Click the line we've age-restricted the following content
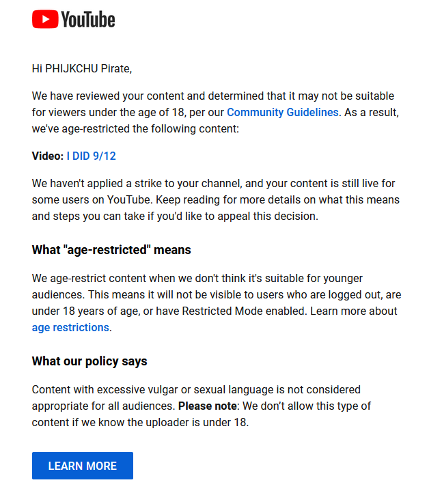 (x=135, y=128)
